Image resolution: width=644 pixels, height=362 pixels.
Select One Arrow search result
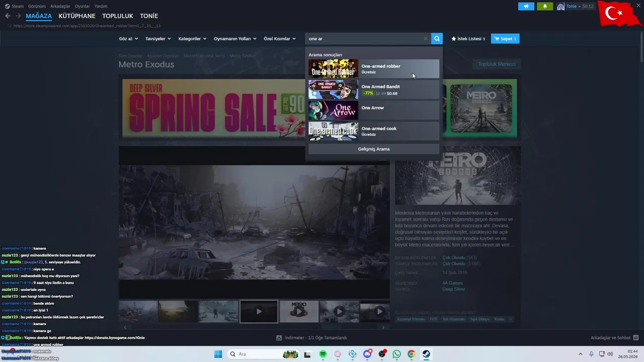pyautogui.click(x=373, y=110)
